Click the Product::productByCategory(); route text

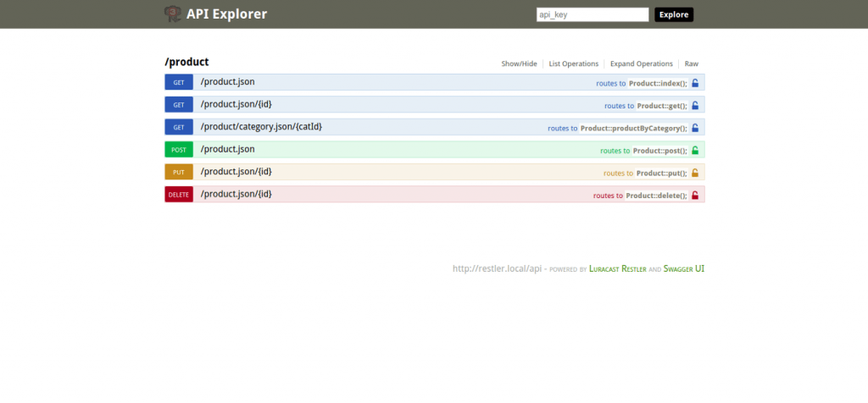point(634,128)
